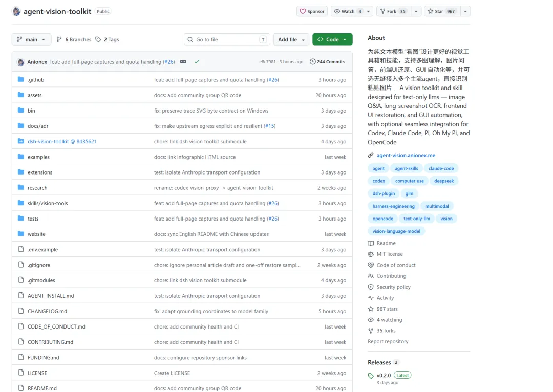
Task: Click Anionex commit author avatar
Action: (x=21, y=62)
